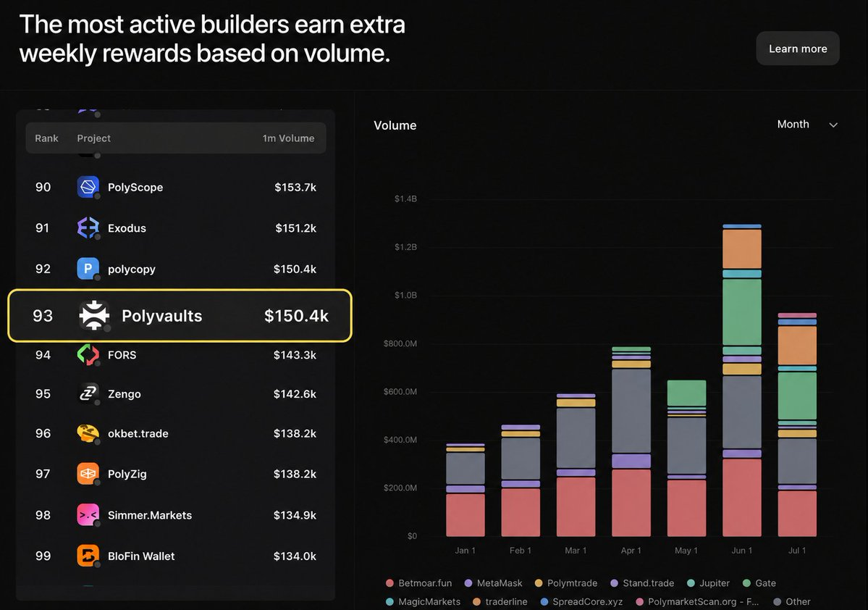The height and width of the screenshot is (610, 868).
Task: Click the $151.2k volume value
Action: coord(295,228)
